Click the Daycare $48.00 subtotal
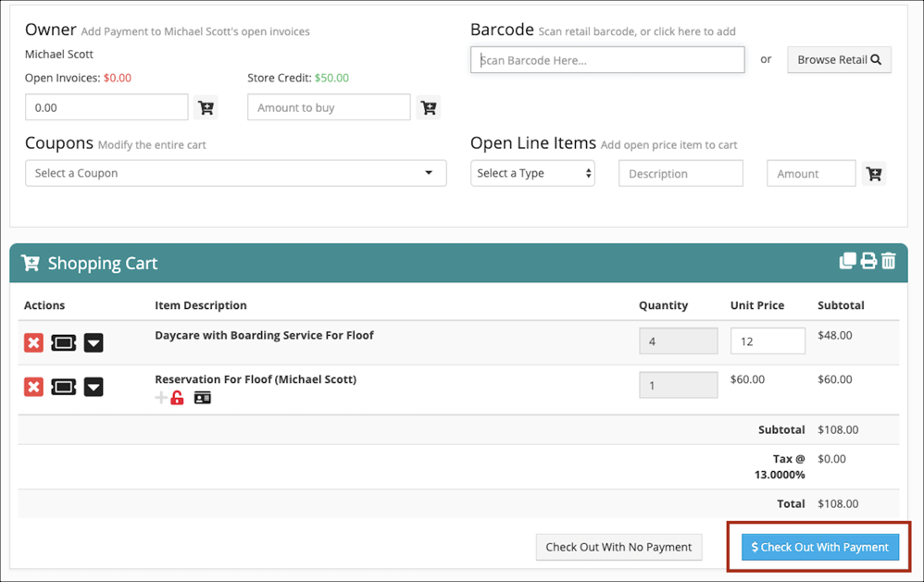 [834, 335]
